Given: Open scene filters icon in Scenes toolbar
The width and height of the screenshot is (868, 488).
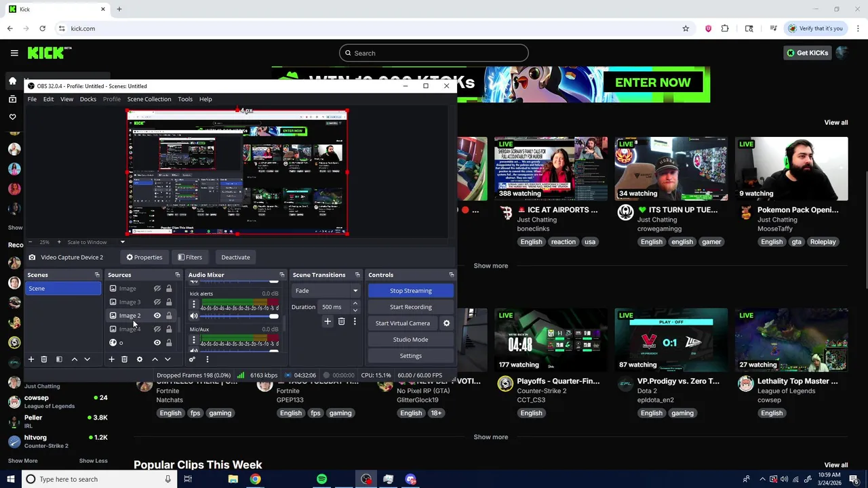Looking at the screenshot, I should click(59, 359).
